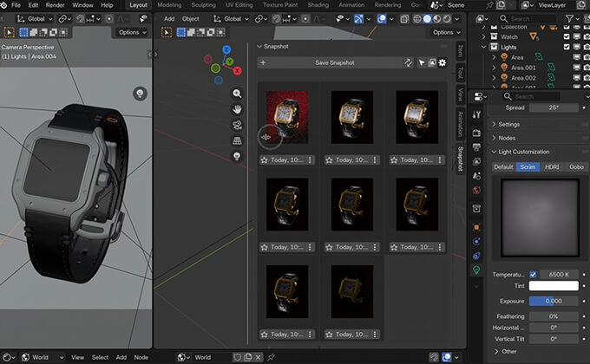Toggle Watch collection exclude checkbox
The width and height of the screenshot is (590, 364).
(x=567, y=36)
